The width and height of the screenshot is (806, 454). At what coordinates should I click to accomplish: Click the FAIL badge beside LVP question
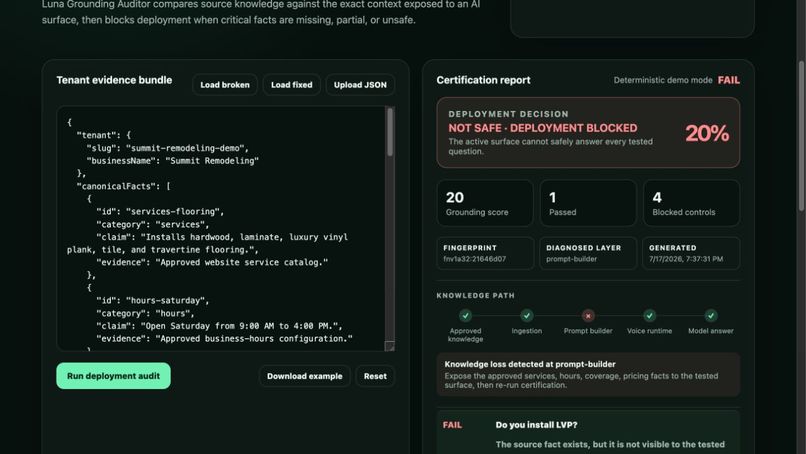452,425
